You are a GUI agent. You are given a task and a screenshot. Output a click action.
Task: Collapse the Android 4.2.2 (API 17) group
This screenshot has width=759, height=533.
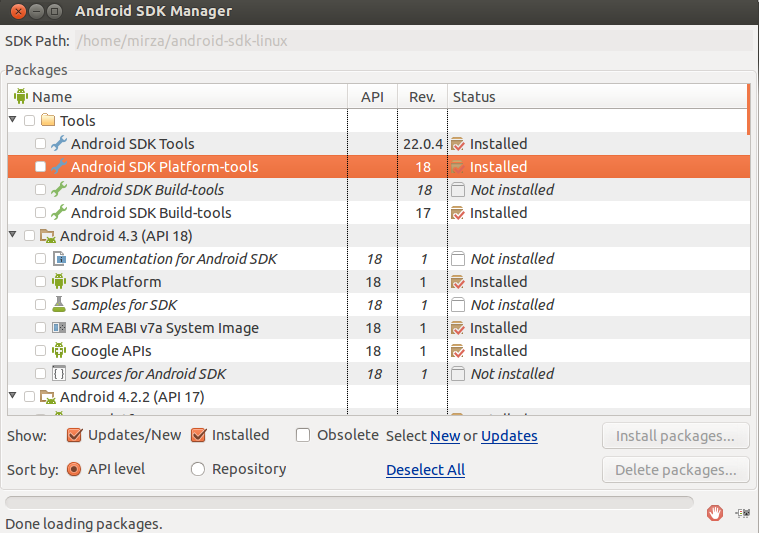pos(13,396)
